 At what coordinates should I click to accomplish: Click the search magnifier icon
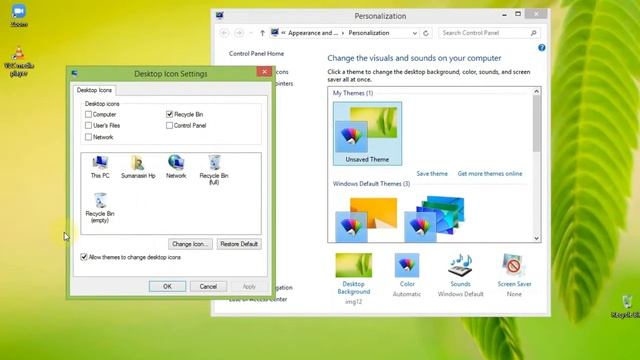pos(533,33)
